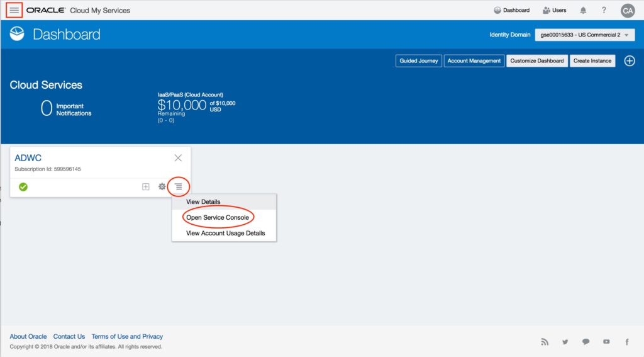The height and width of the screenshot is (357, 644).
Task: Click the green status checkmark on ADWC
Action: pos(23,187)
